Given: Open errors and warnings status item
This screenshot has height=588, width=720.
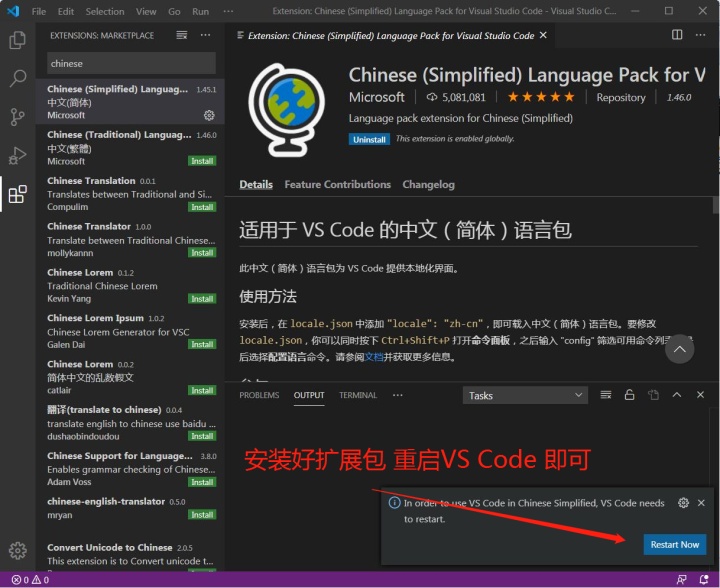Looking at the screenshot, I should (30, 580).
